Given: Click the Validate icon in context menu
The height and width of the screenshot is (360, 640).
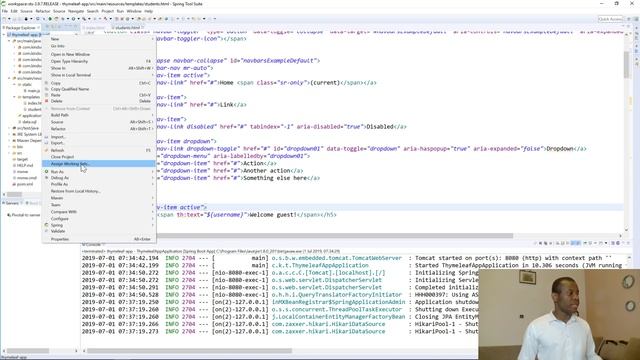Looking at the screenshot, I should 47,231.
